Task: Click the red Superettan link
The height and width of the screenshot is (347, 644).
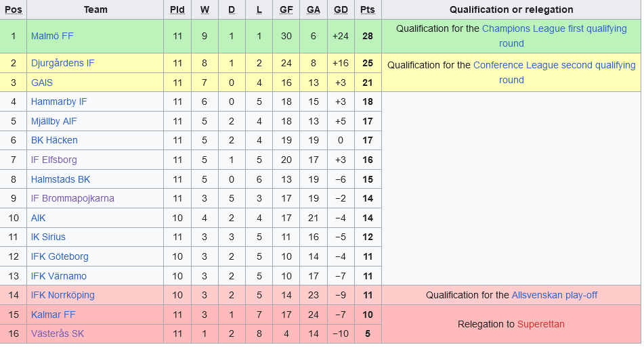Action: [x=540, y=324]
